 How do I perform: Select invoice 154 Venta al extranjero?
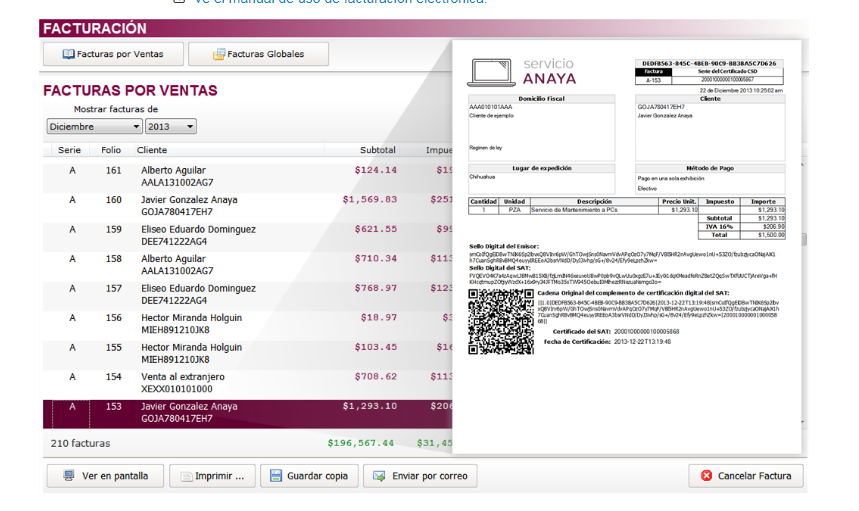[248, 383]
